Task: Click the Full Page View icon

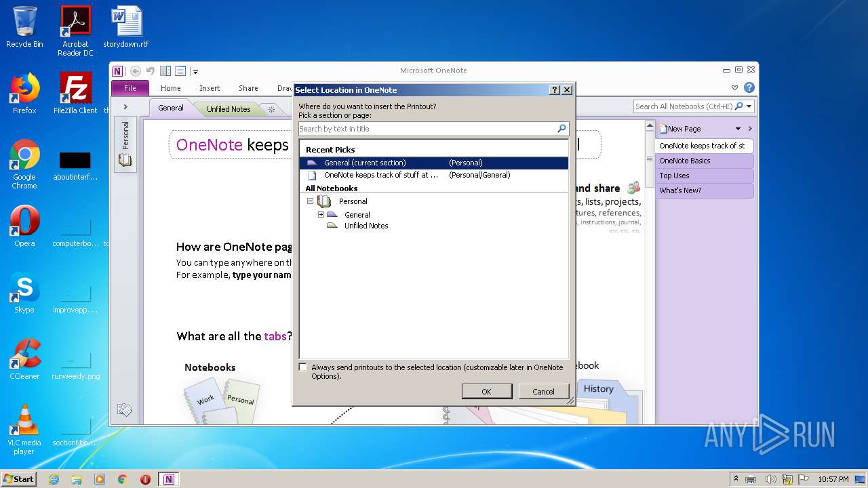Action: [180, 70]
